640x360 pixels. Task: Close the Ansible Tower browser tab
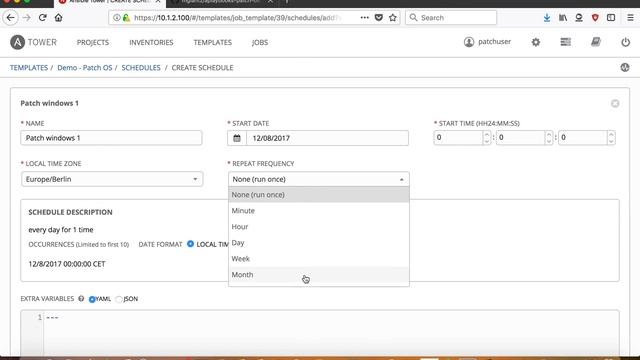158,2
